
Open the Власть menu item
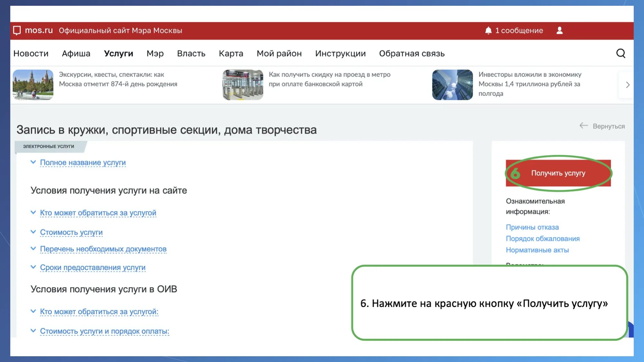[191, 53]
